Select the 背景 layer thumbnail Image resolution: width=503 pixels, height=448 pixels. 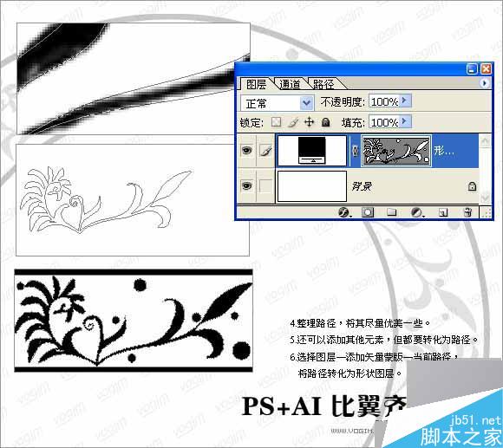(x=312, y=186)
